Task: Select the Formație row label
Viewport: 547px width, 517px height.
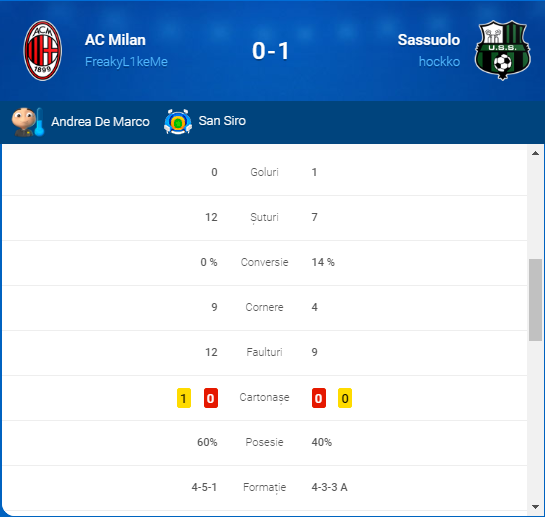Action: [264, 487]
